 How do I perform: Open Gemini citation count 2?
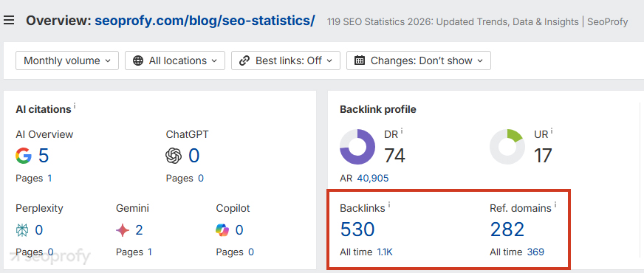(140, 230)
